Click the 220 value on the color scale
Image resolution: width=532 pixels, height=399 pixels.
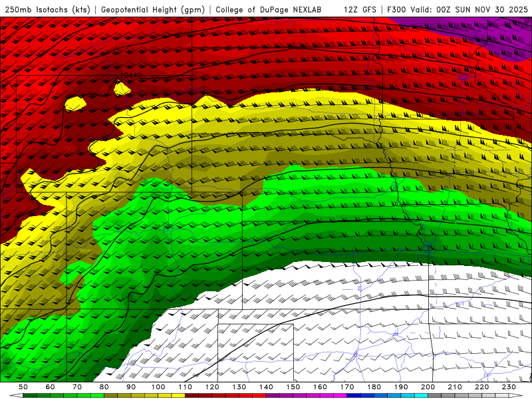point(482,387)
